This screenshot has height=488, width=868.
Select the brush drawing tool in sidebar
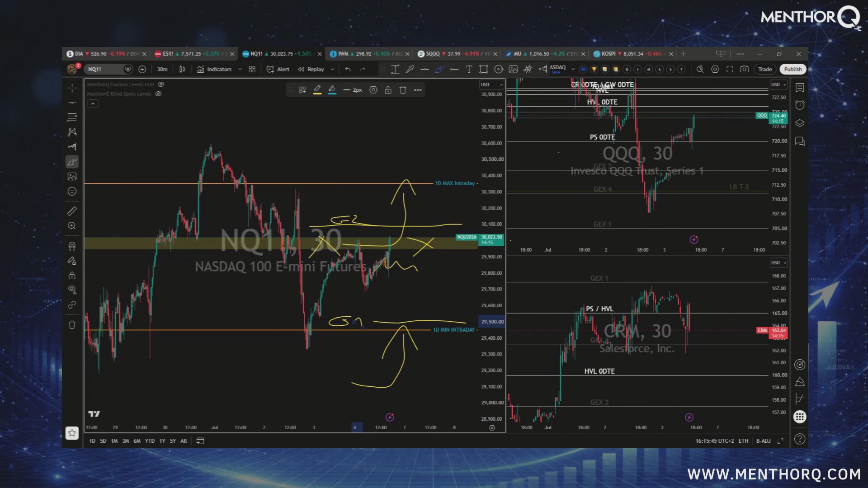point(72,162)
